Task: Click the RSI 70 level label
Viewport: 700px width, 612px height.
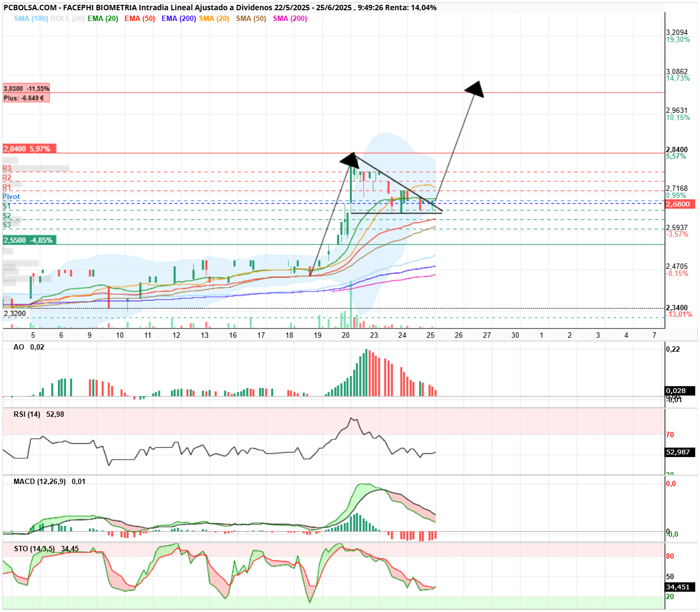Action: tap(670, 435)
